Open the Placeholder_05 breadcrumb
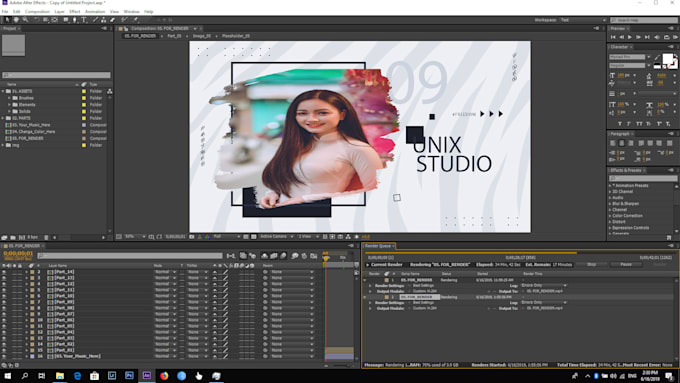This screenshot has height=383, width=680. (x=235, y=36)
